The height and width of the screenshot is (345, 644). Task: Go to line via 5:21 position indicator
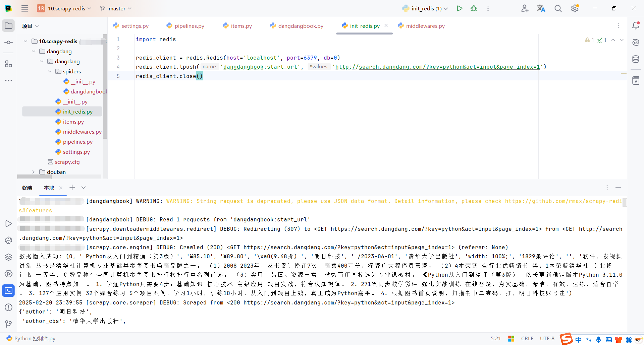click(x=495, y=339)
